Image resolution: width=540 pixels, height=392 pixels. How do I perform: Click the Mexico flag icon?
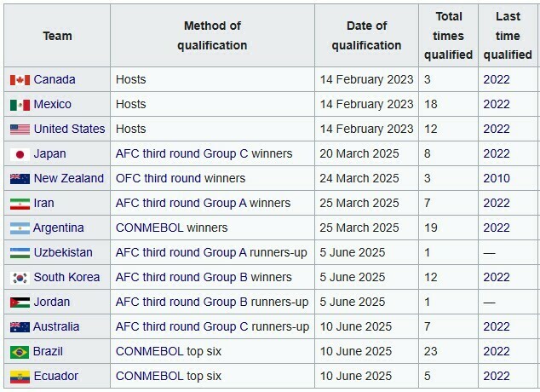pos(20,105)
